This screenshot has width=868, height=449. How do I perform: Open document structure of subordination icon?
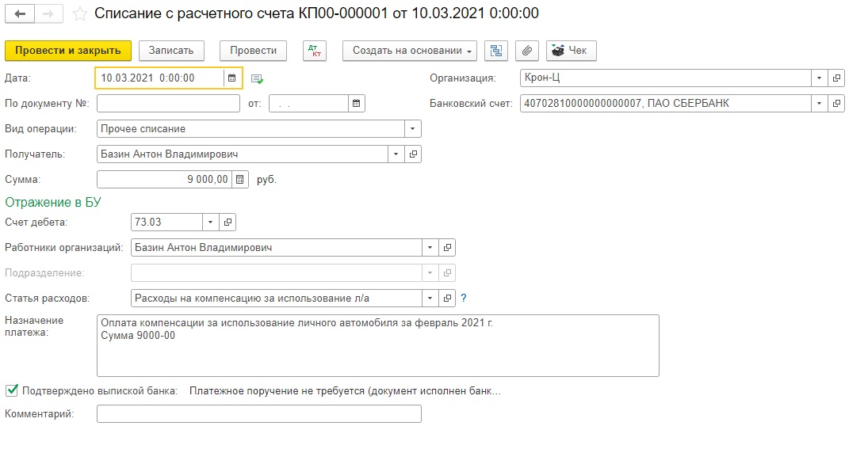(x=496, y=51)
